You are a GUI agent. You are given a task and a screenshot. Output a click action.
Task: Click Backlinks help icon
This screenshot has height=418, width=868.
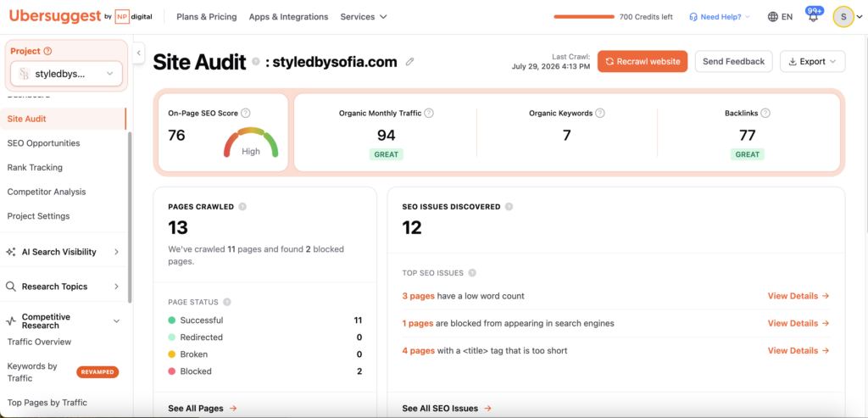tap(765, 113)
